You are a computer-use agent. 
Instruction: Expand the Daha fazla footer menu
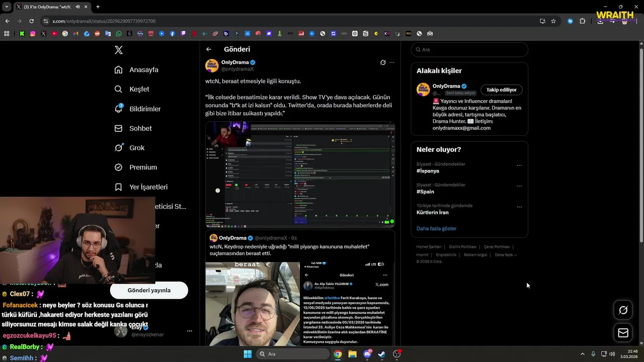[506, 255]
